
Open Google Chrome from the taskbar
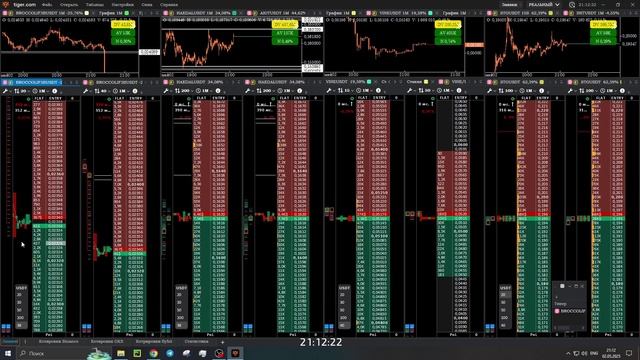(153, 353)
